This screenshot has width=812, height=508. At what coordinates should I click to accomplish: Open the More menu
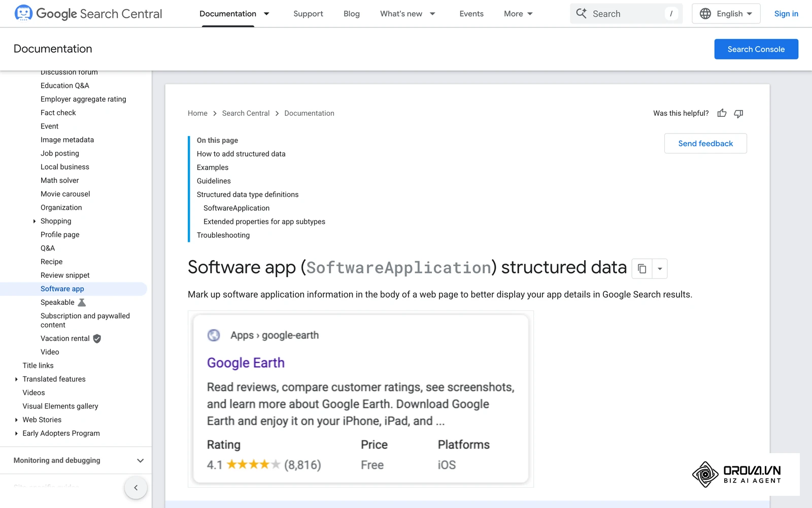coord(518,14)
